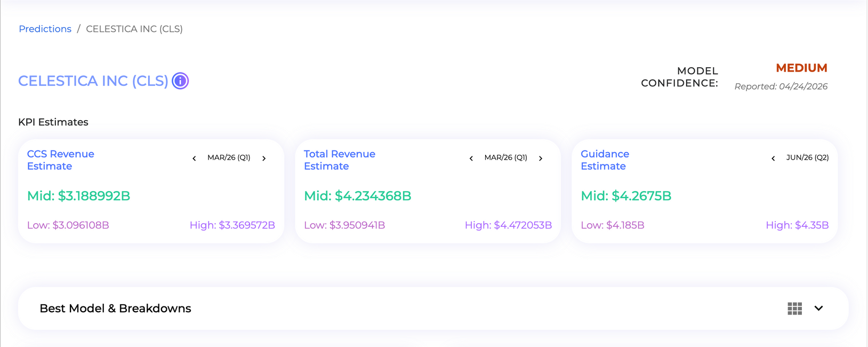Select the High: $4.472053B value
This screenshot has width=868, height=347.
[508, 225]
